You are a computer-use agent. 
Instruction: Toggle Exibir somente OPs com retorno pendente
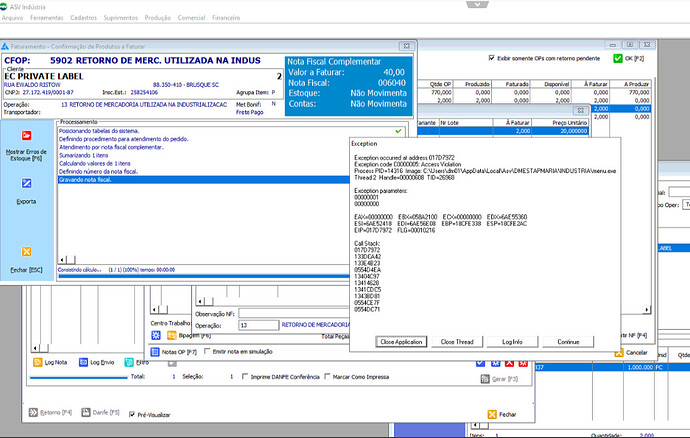pos(492,58)
